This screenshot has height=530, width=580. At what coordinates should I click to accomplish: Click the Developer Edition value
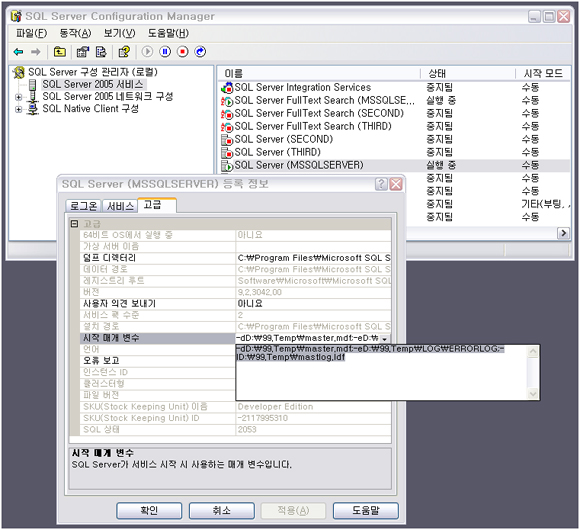tap(275, 407)
